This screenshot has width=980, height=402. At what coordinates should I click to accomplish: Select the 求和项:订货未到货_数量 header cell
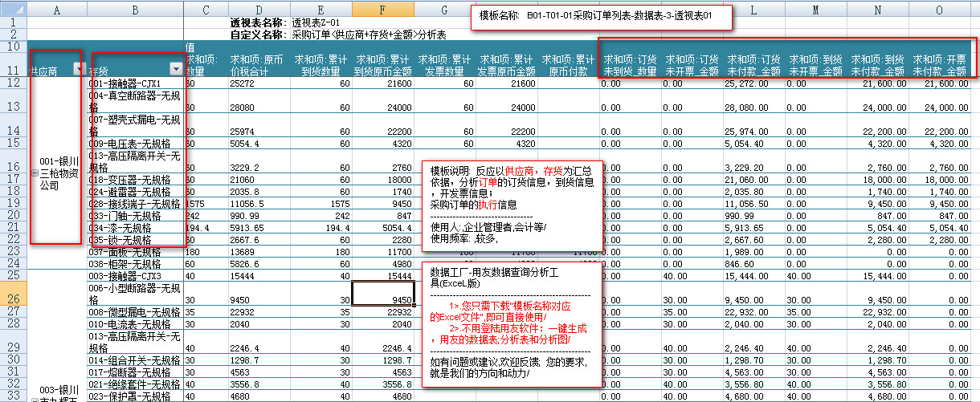point(631,64)
